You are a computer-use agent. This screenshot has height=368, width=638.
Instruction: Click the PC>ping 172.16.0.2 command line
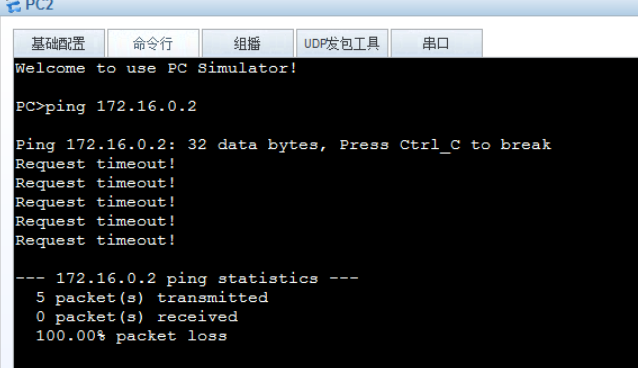pyautogui.click(x=106, y=106)
